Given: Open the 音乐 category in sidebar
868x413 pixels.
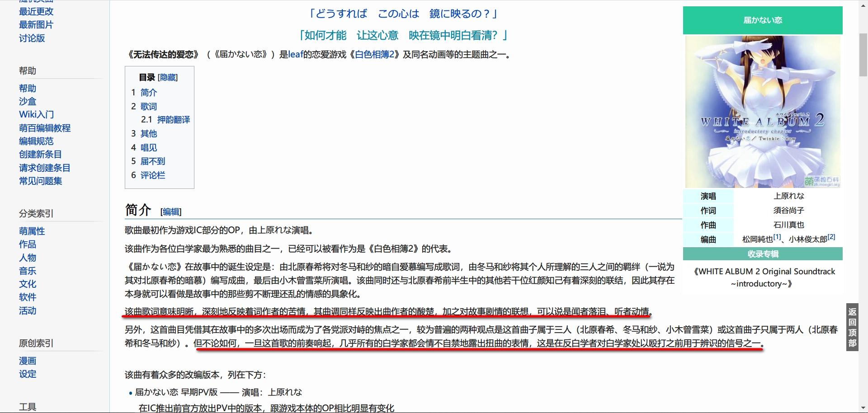Looking at the screenshot, I should tap(28, 271).
